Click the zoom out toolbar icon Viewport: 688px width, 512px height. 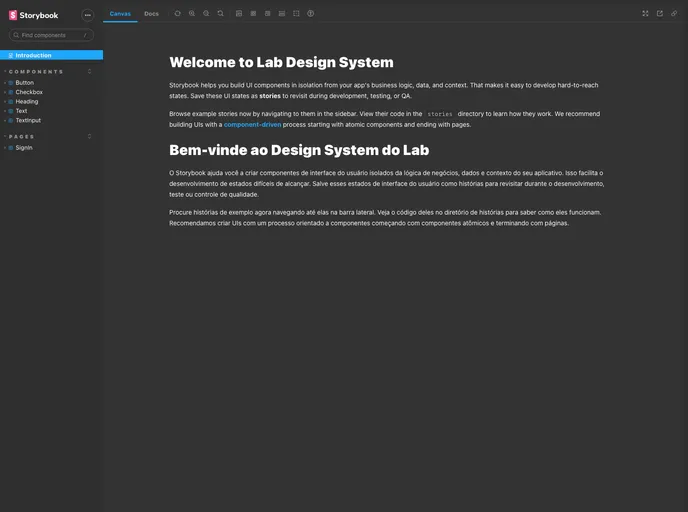(x=206, y=14)
